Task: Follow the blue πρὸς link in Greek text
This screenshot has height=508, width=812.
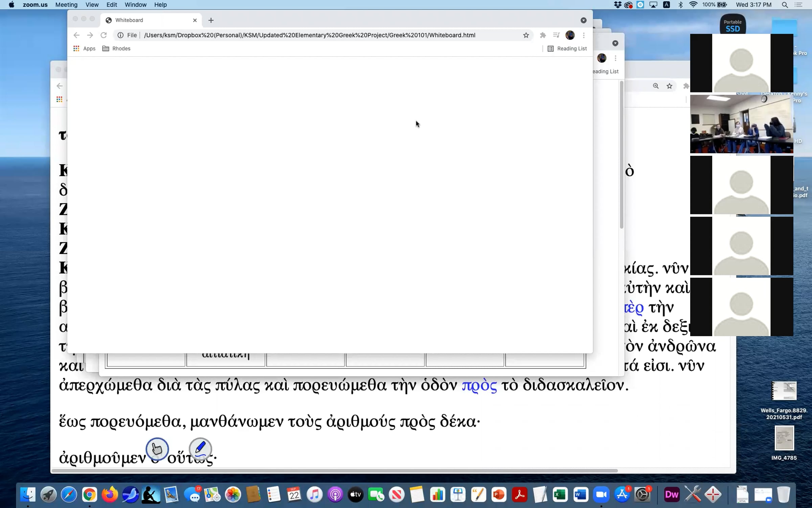Action: pos(479,385)
